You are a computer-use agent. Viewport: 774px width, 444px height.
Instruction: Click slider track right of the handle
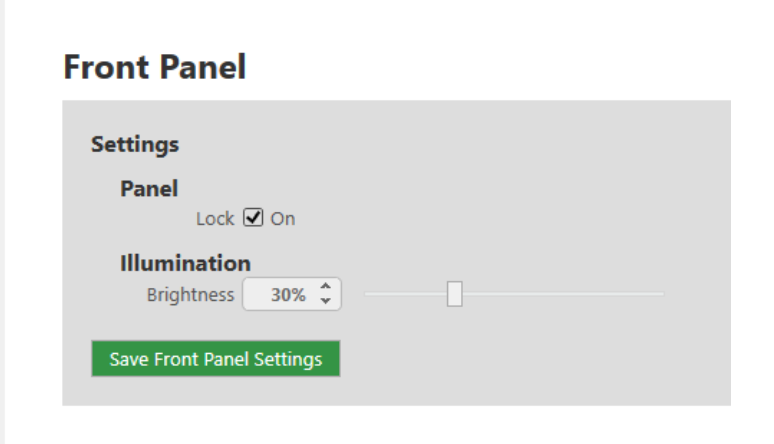[560, 294]
